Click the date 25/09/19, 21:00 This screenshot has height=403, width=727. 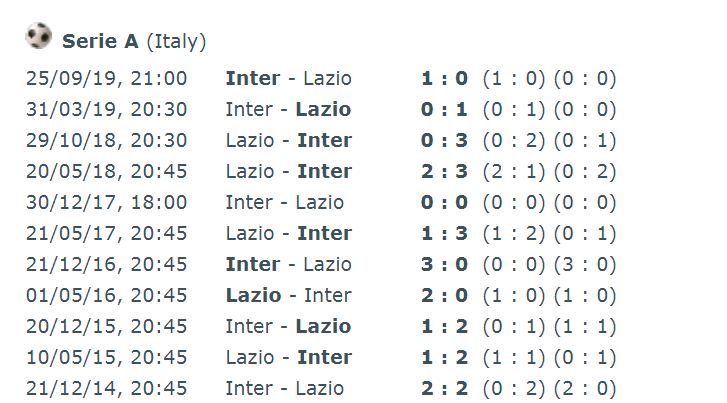tap(106, 78)
